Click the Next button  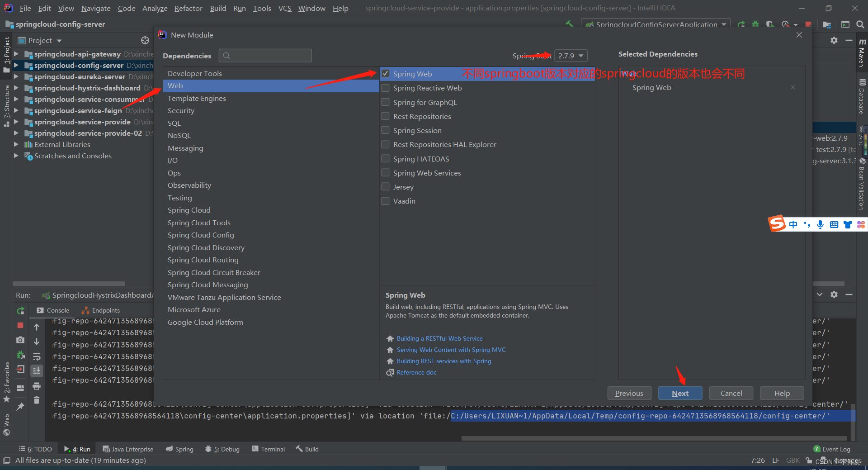click(680, 393)
